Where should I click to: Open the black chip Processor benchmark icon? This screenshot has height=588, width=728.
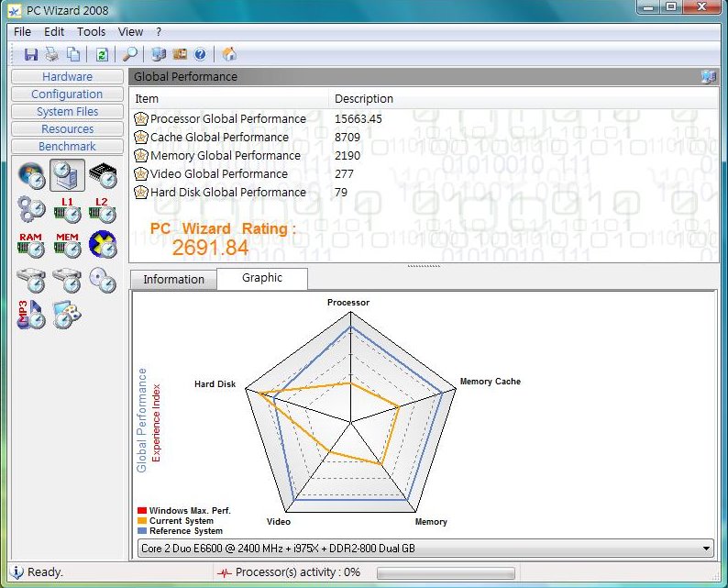[103, 175]
